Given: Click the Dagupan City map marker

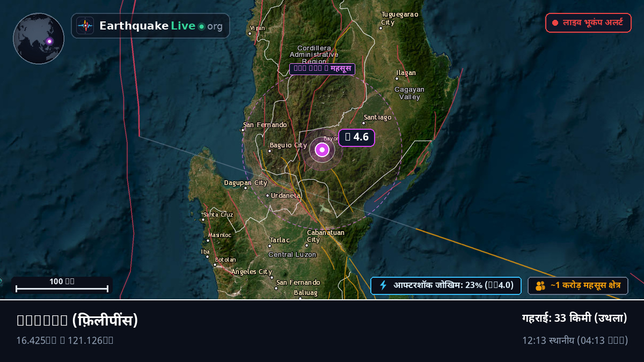Looking at the screenshot, I should pos(245,188).
